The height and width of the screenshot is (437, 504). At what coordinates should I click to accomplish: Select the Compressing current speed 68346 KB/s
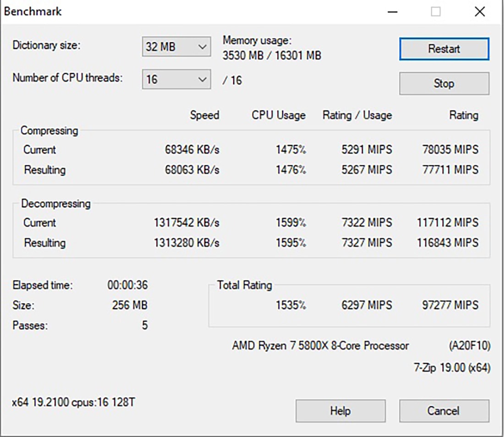192,149
